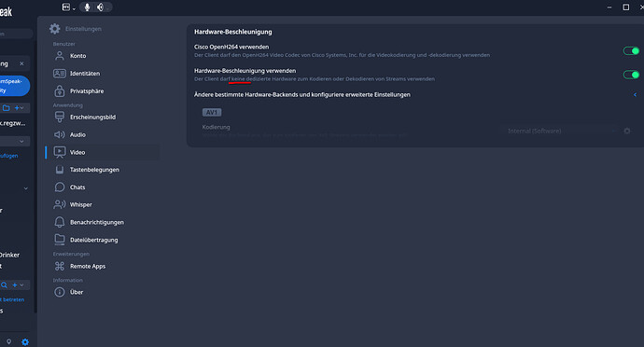
Task: Open settings via the blue gear icon
Action: [25, 341]
